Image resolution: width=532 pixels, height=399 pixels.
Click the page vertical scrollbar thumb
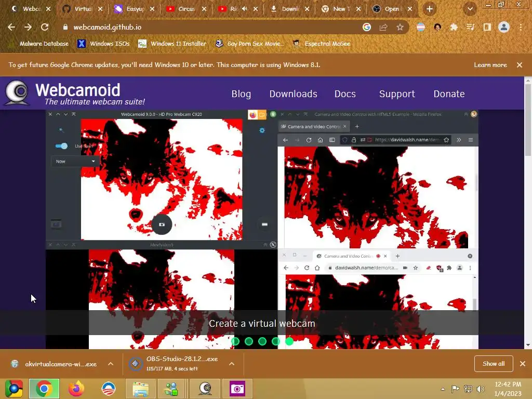(x=528, y=121)
